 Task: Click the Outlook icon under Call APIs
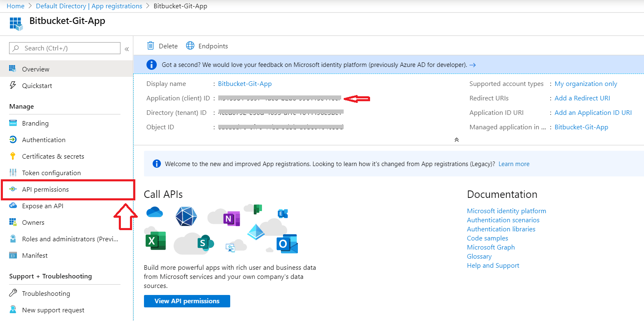[287, 244]
